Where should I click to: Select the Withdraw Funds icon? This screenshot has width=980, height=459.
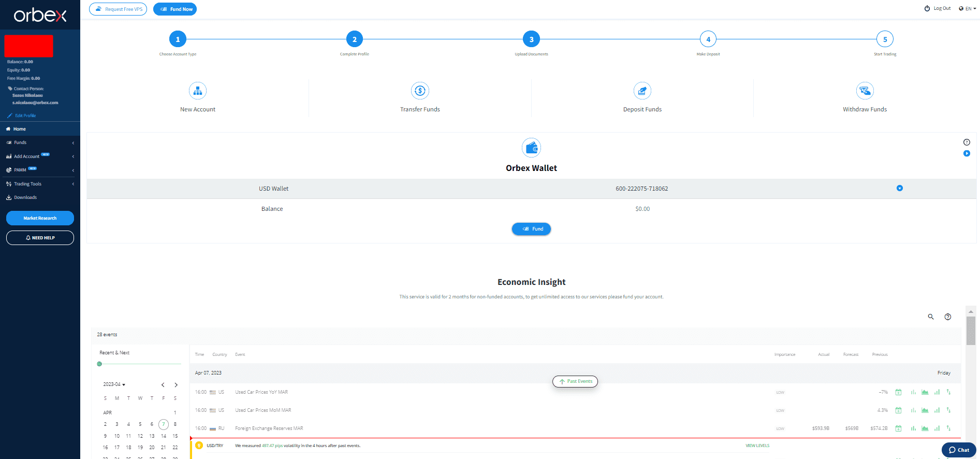point(865,91)
